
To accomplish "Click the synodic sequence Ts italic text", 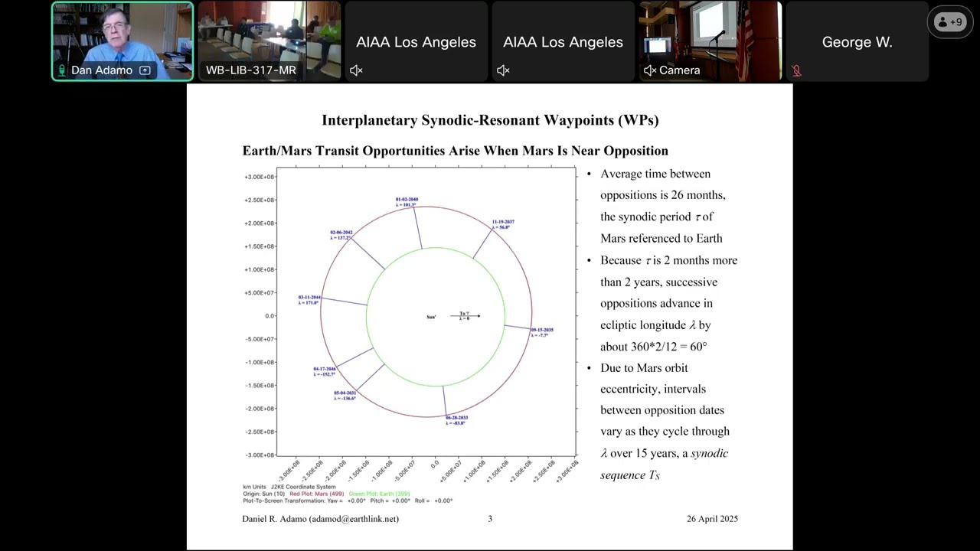I will (664, 464).
